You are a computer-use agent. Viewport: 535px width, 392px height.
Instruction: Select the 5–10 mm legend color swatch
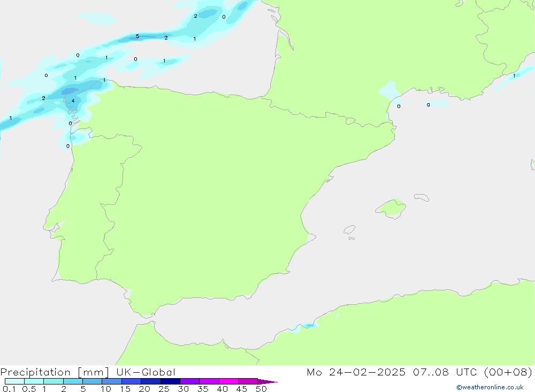pos(93,381)
